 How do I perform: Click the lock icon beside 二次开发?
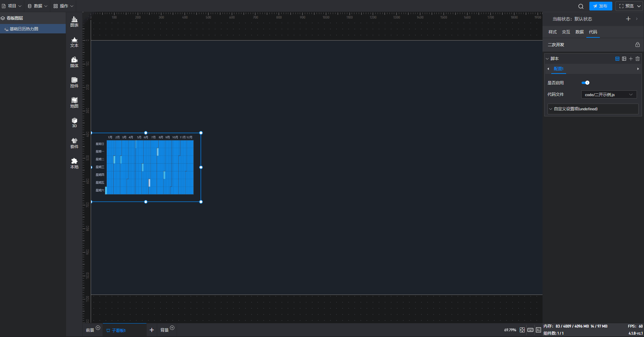[x=637, y=45]
